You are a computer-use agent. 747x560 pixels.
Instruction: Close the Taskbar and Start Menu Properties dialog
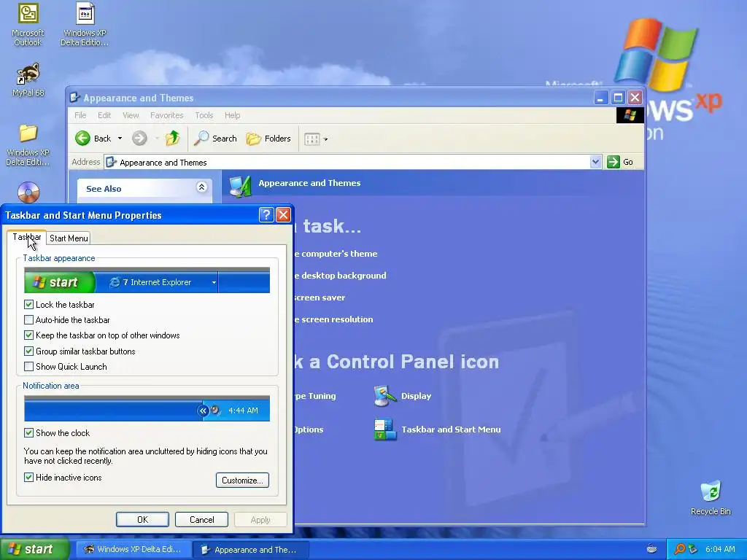pyautogui.click(x=284, y=215)
